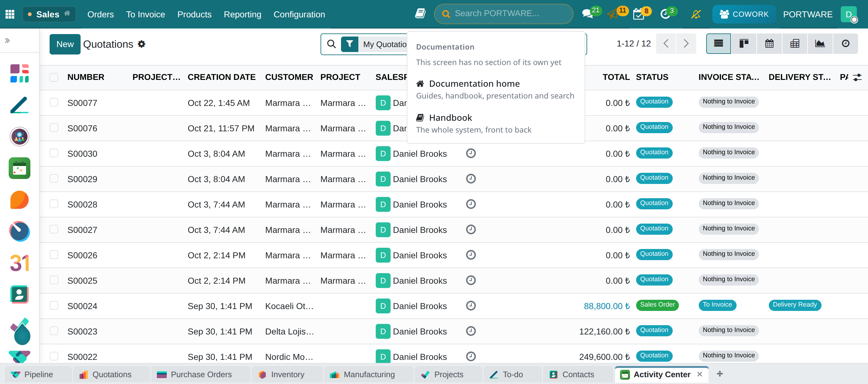Open the apps grid menu
The height and width of the screenshot is (384, 868).
(x=10, y=14)
